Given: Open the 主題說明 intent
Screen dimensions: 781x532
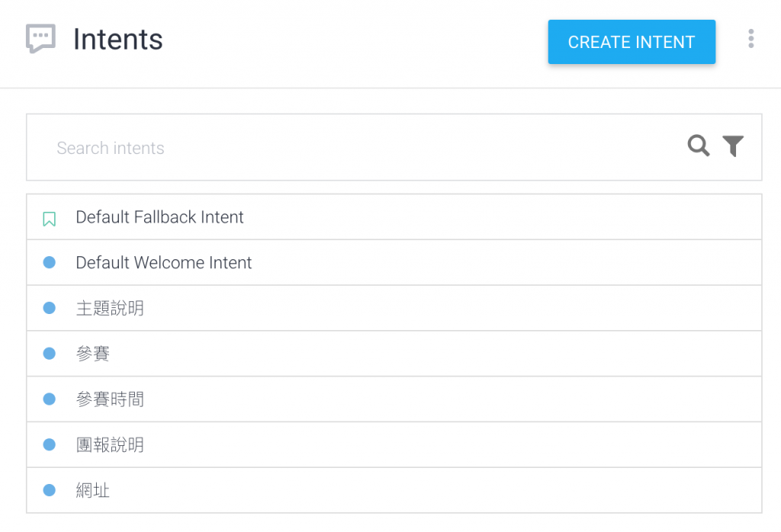Looking at the screenshot, I should pos(110,309).
